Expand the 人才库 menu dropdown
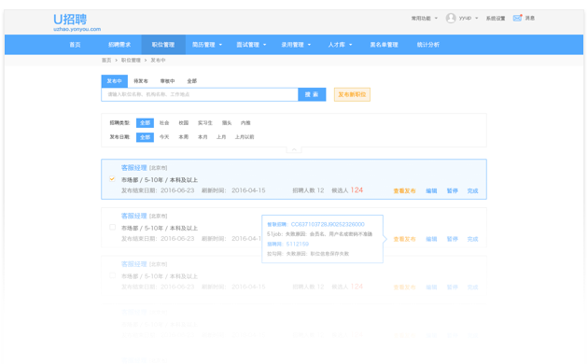 coord(351,45)
